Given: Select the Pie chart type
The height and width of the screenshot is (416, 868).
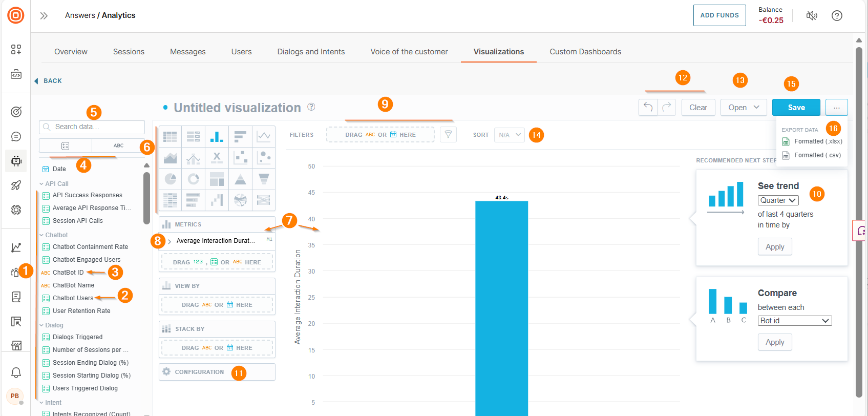Looking at the screenshot, I should (170, 179).
